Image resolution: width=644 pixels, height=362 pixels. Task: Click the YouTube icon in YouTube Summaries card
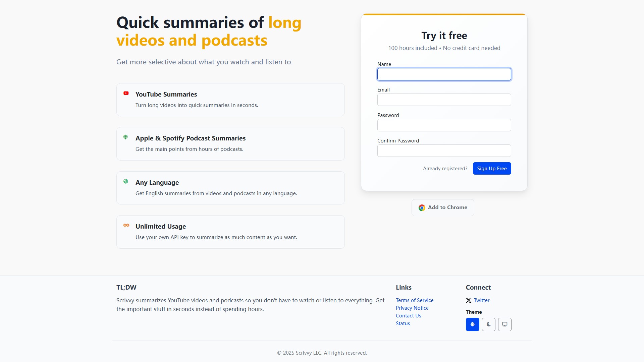pyautogui.click(x=126, y=93)
